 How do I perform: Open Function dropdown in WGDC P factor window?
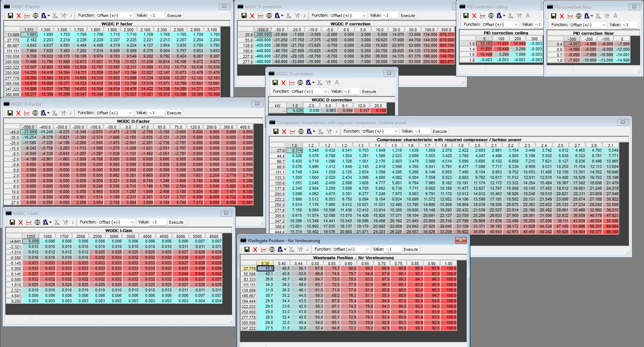tap(115, 16)
